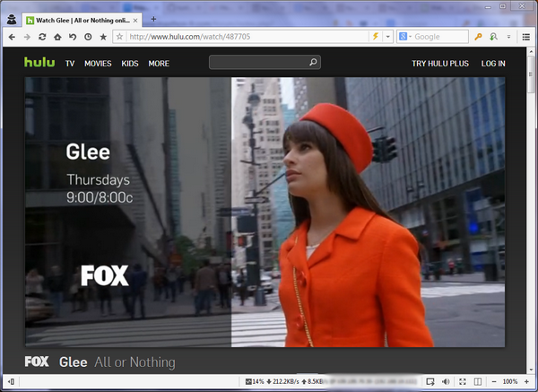The width and height of the screenshot is (538, 392).
Task: Open a new tab with plus button
Action: pyautogui.click(x=153, y=19)
